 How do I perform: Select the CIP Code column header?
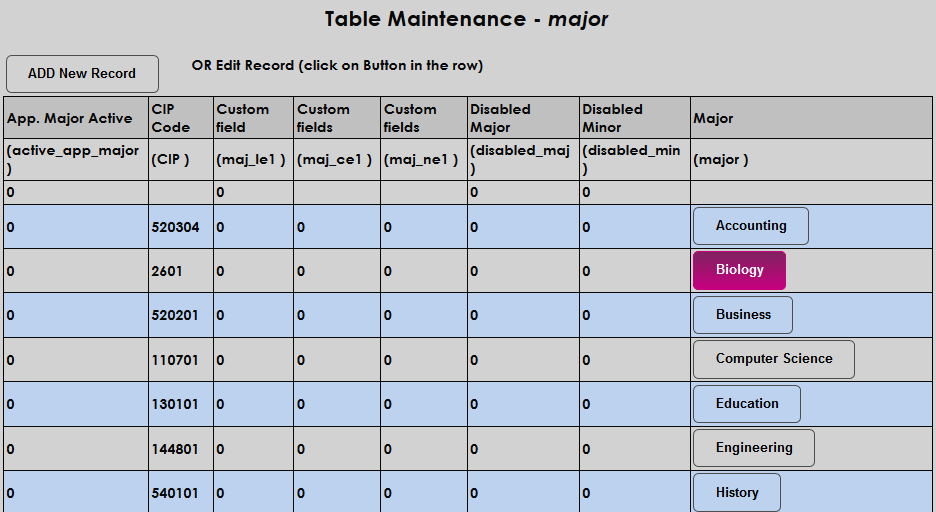[x=170, y=118]
